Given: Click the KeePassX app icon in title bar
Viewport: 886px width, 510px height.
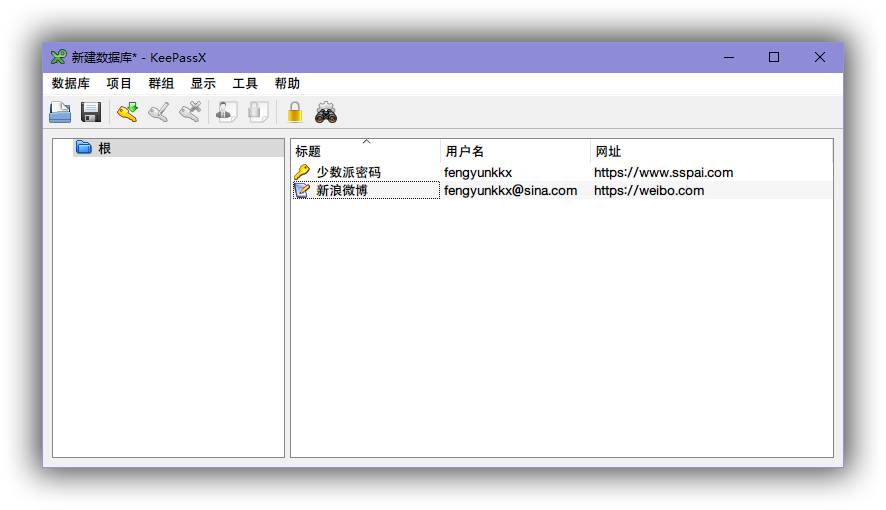Looking at the screenshot, I should pyautogui.click(x=58, y=57).
